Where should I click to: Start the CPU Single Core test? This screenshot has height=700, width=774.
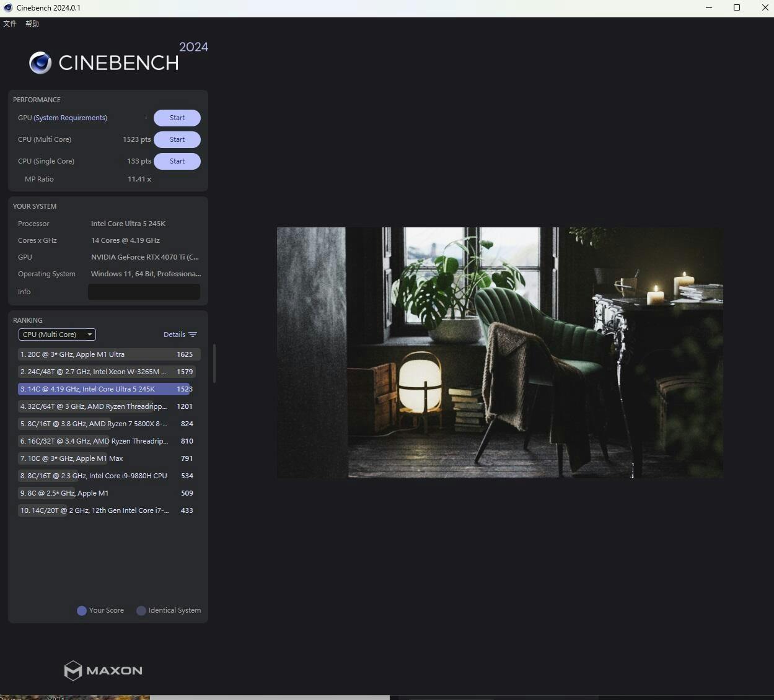177,161
